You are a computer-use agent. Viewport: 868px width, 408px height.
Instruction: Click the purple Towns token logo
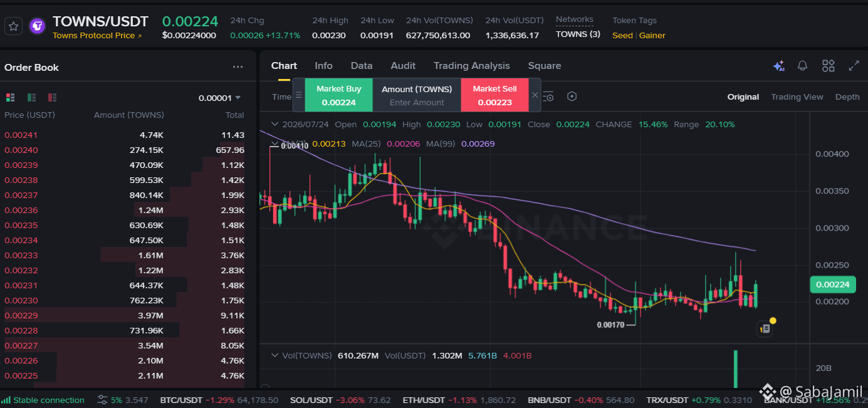(x=38, y=26)
